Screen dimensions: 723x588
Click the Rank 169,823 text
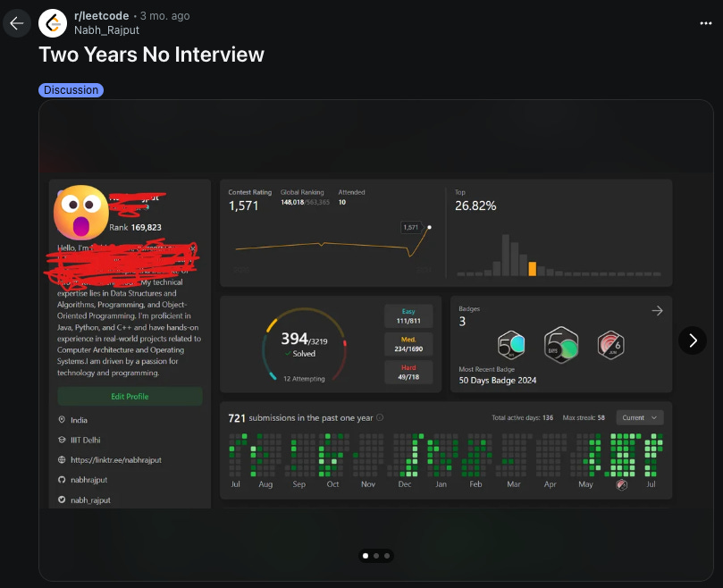click(x=135, y=227)
